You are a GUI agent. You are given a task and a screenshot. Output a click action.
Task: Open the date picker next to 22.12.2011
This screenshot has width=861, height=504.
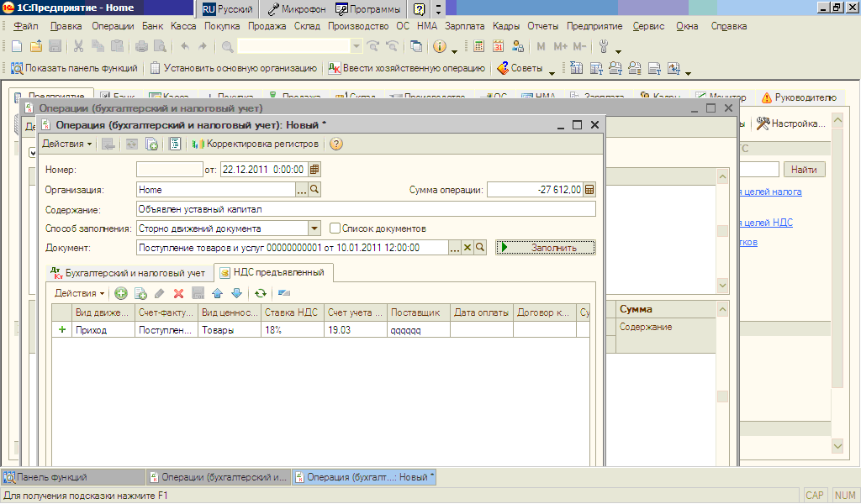[314, 170]
